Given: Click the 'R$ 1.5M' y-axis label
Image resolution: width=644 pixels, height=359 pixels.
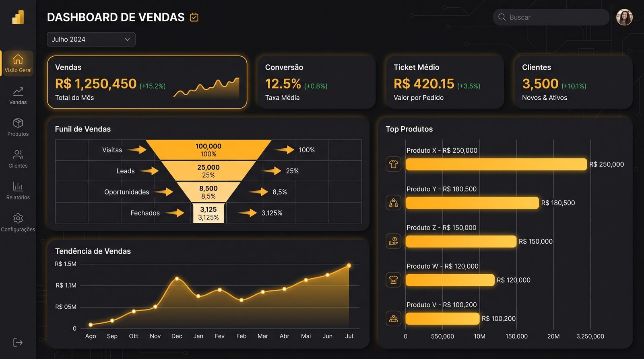Looking at the screenshot, I should [66, 264].
